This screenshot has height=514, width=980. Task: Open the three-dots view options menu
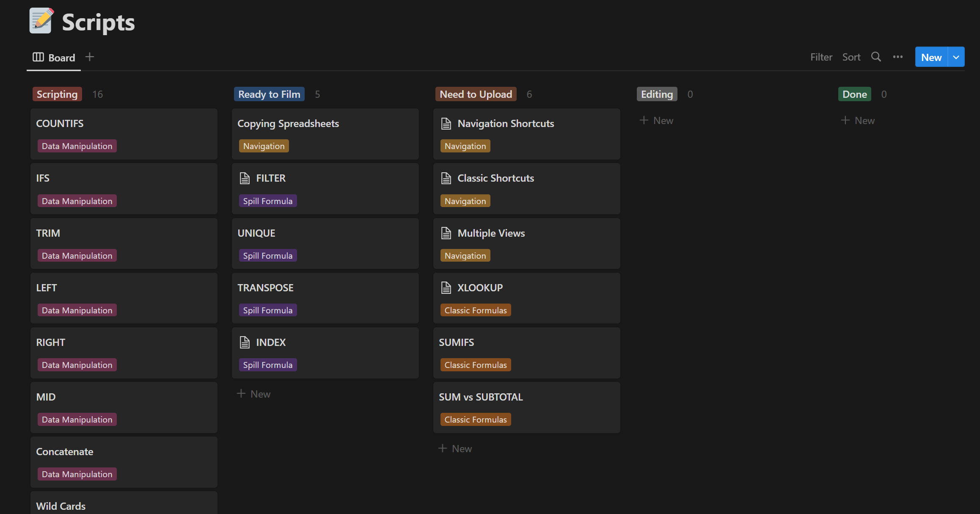click(x=898, y=57)
